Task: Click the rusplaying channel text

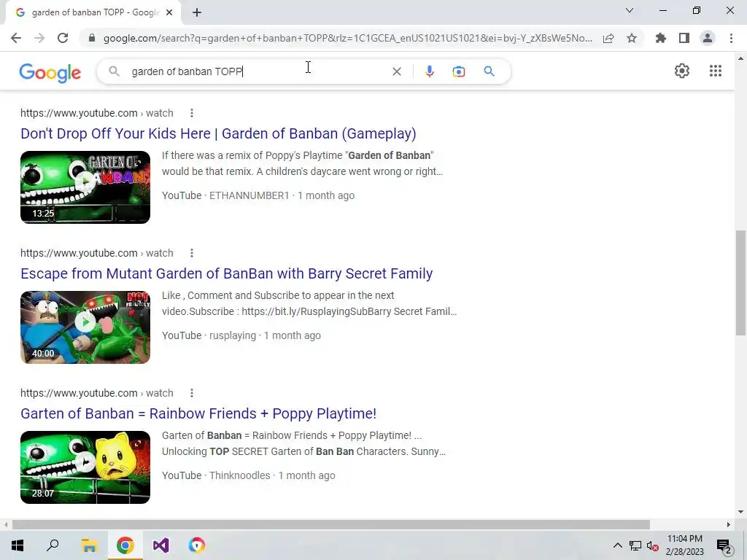Action: [233, 335]
